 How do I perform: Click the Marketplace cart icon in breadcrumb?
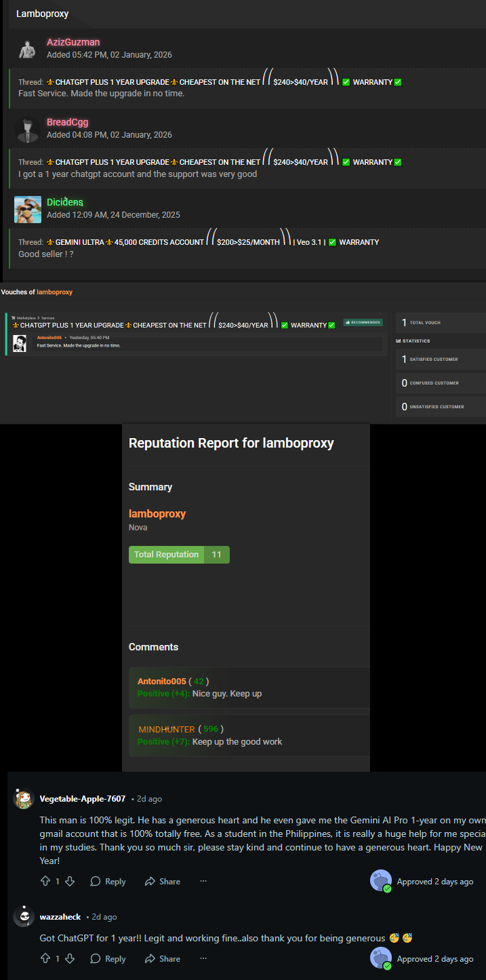click(14, 317)
